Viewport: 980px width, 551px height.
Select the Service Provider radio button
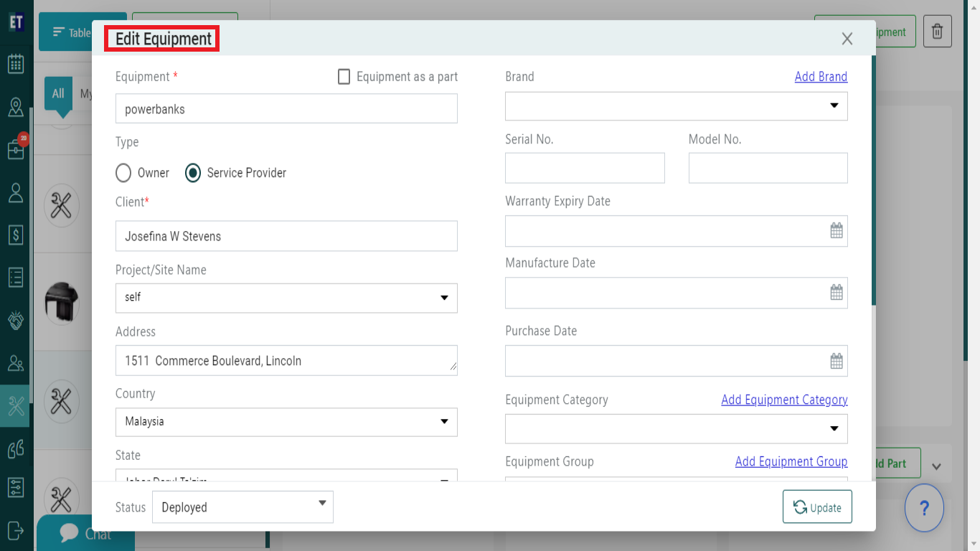(192, 173)
